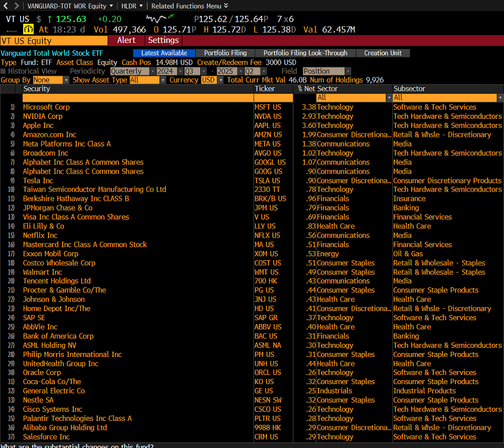
Task: Select the SAP SE holding
Action: tap(34, 317)
